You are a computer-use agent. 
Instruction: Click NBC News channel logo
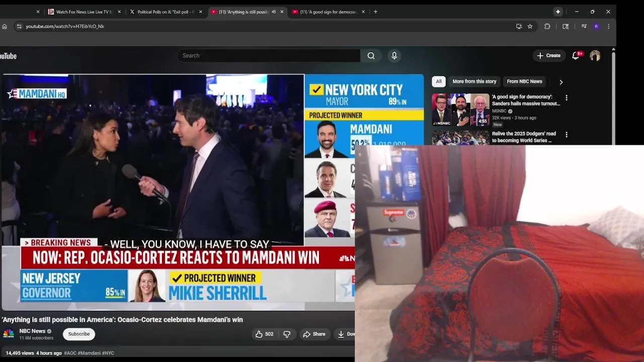[x=8, y=334]
